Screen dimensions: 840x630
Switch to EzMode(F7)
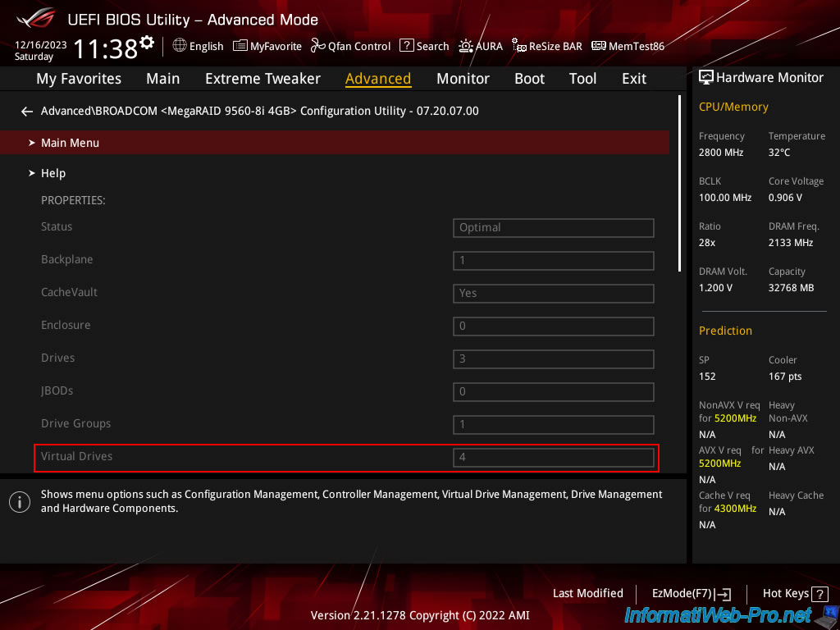692,594
